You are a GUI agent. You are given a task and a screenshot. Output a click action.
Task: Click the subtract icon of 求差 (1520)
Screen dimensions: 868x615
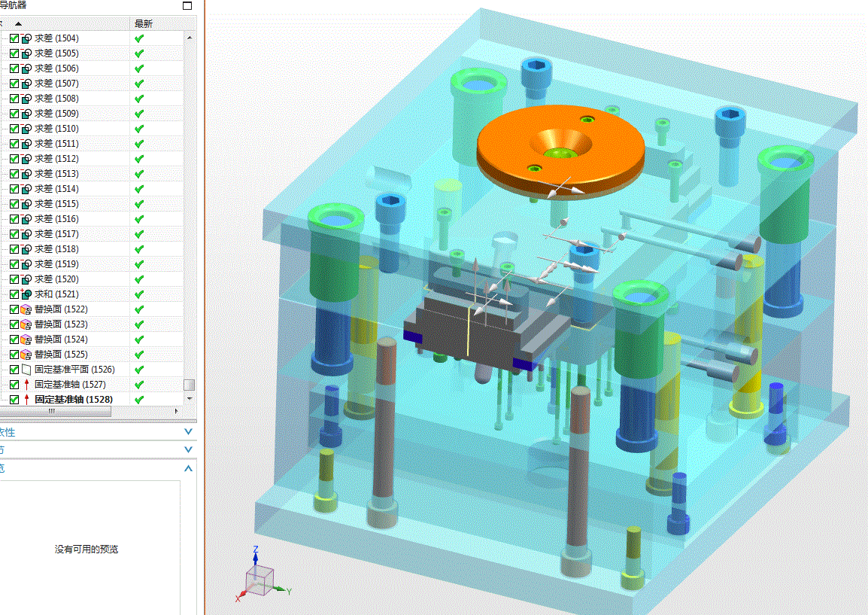[26, 279]
